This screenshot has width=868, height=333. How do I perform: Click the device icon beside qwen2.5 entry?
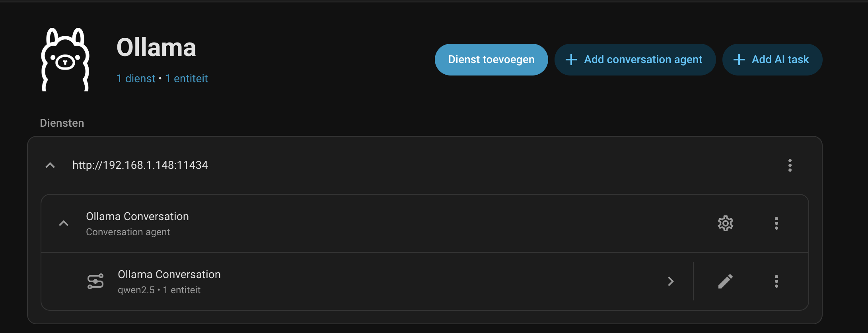point(95,281)
